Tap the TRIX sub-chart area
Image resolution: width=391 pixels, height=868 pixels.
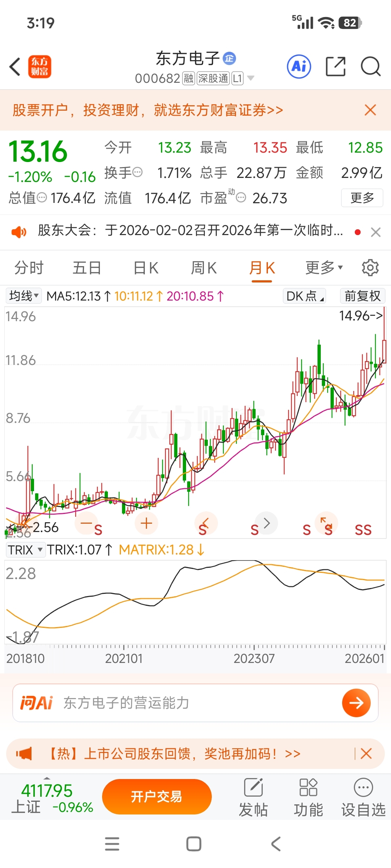195,602
